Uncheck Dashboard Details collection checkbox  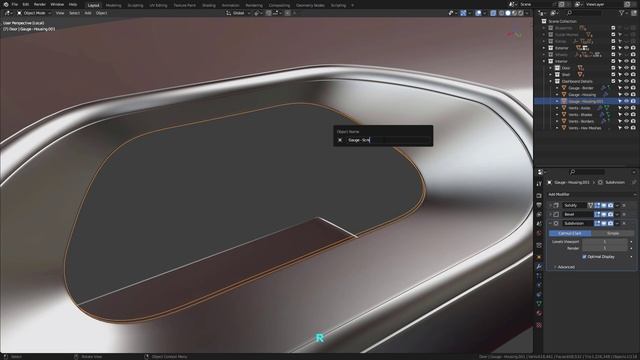point(613,81)
